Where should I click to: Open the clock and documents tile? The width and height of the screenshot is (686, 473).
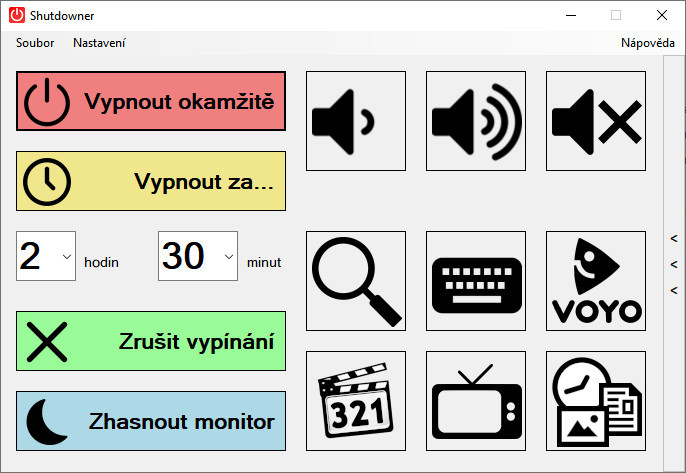pyautogui.click(x=595, y=401)
